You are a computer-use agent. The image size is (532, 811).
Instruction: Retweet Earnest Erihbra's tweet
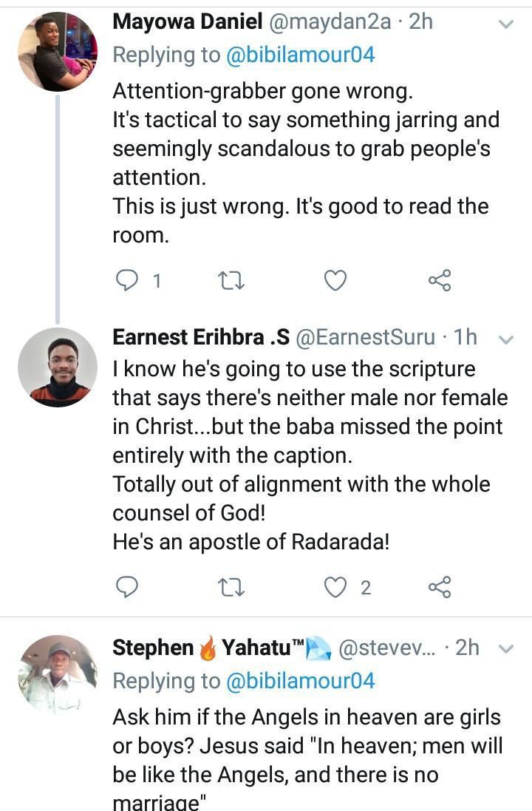(233, 588)
